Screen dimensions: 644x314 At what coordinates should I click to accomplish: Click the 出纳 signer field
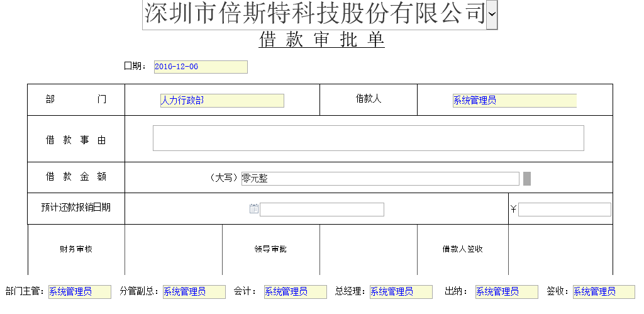pyautogui.click(x=507, y=292)
